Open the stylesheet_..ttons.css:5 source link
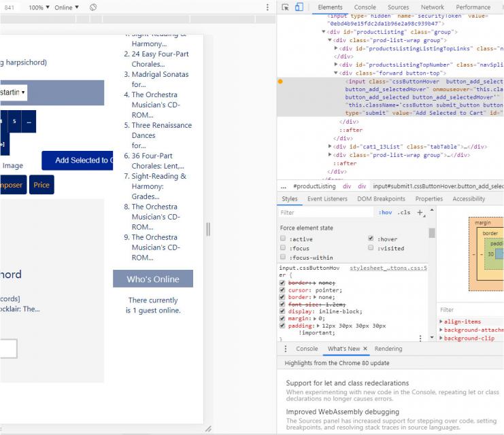 click(388, 268)
